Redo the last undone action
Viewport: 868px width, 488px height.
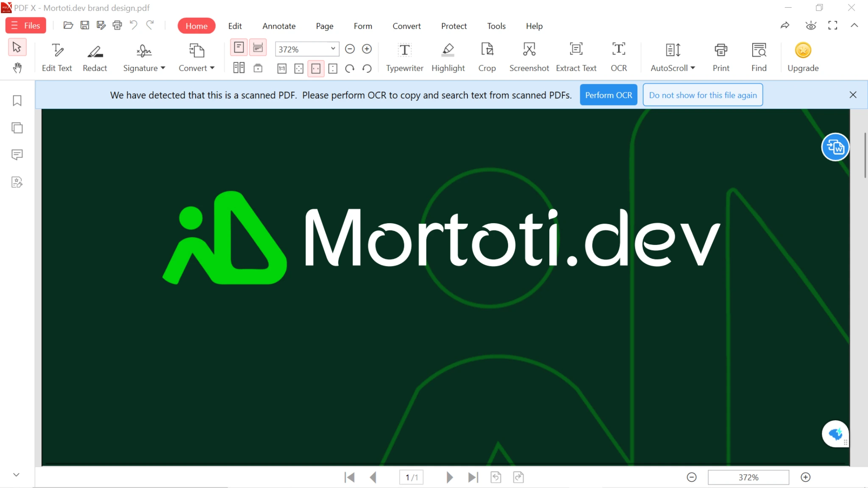[150, 25]
